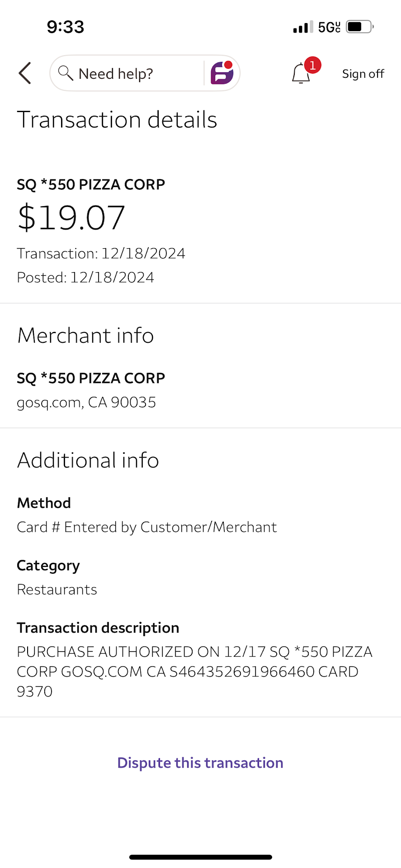Screen dimensions: 401x868
Task: Tap the cellular signal bars icon
Action: click(x=302, y=27)
